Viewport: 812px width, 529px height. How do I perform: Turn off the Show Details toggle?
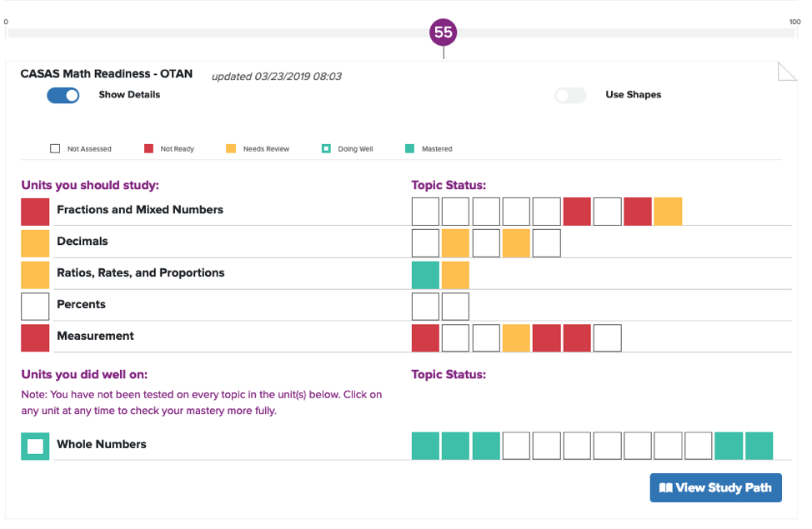tap(63, 95)
